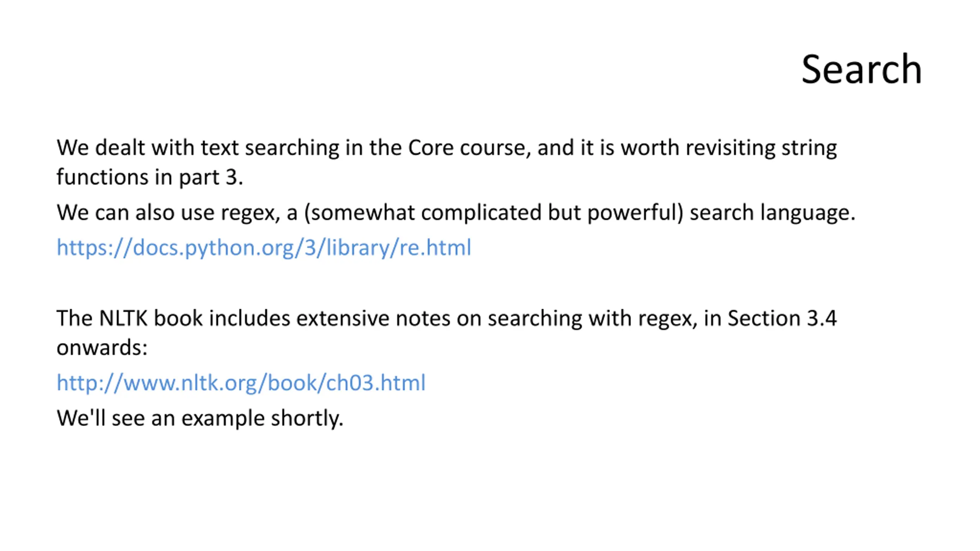Click the word regex in second paragraph

251,213
